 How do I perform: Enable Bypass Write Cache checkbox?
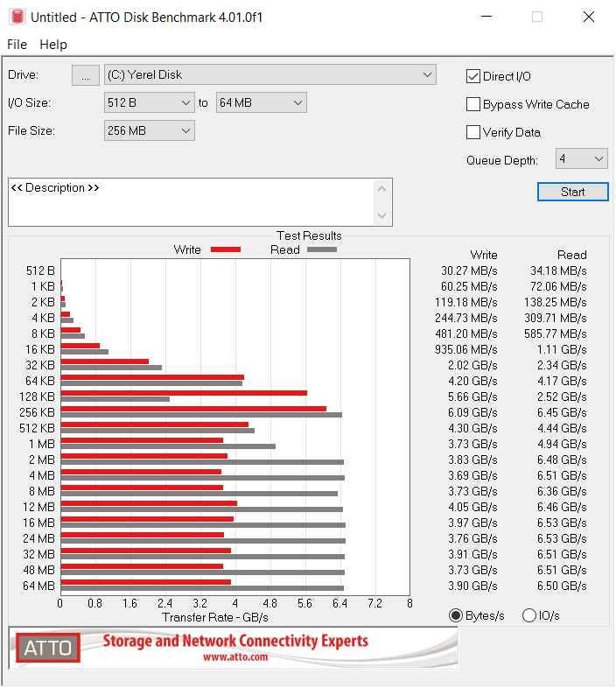pyautogui.click(x=473, y=104)
